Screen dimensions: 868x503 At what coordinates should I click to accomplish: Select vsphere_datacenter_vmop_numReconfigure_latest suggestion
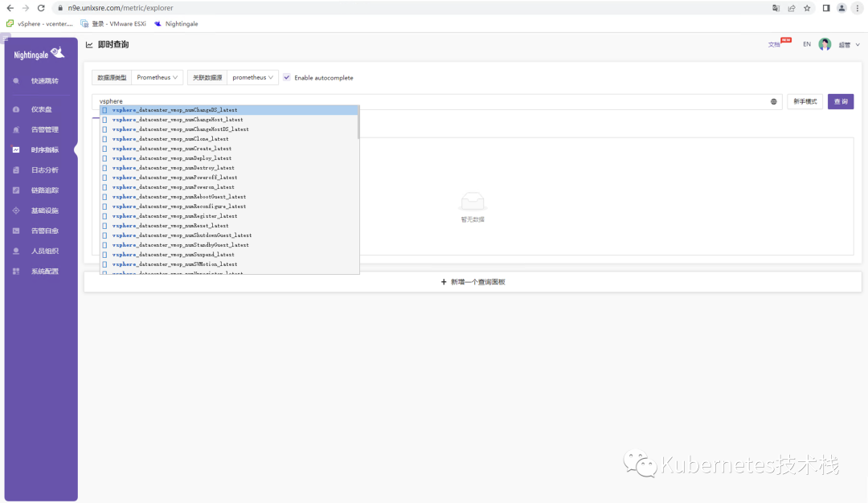point(228,207)
